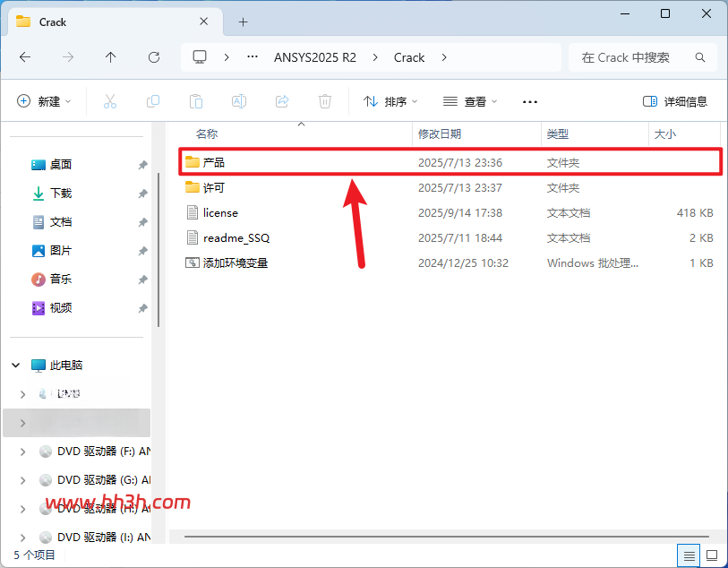This screenshot has height=568, width=728.
Task: Click the Forward navigation arrow
Action: coord(68,57)
